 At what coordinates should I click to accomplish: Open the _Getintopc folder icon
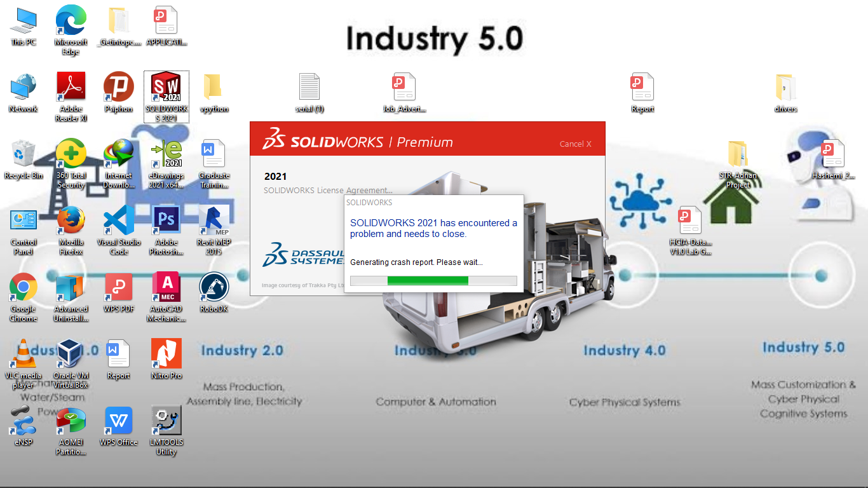point(119,27)
